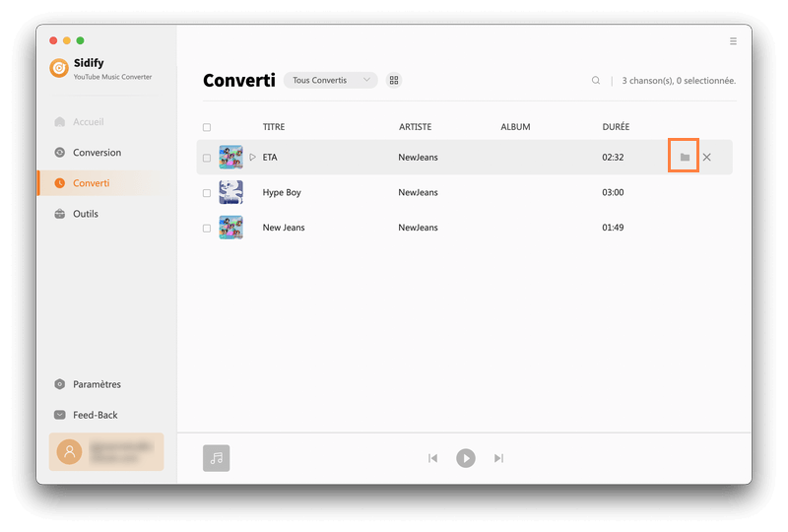Tick the checkbox for Hype Boy
788x532 pixels.
point(207,193)
